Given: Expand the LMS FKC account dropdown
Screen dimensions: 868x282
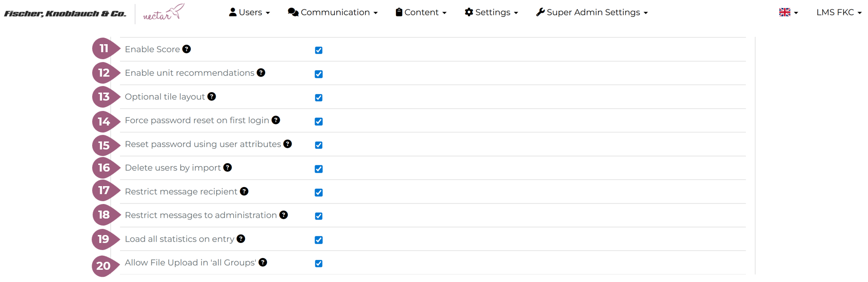Looking at the screenshot, I should tap(838, 13).
